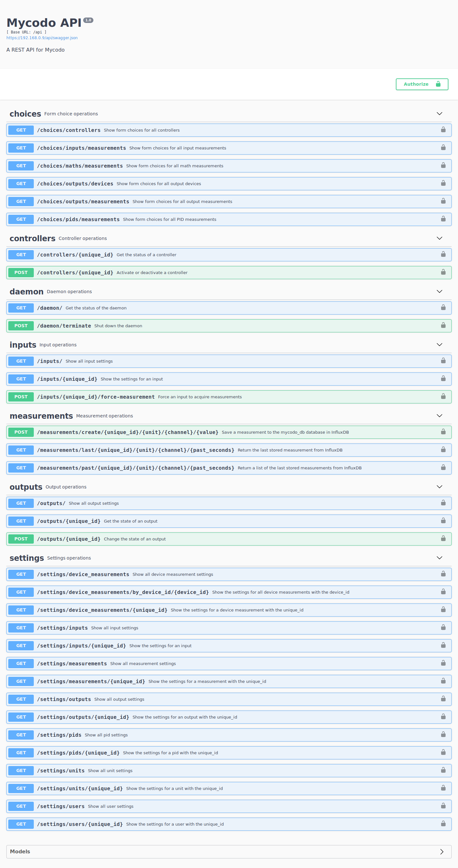Click lock icon on GET /outputs/ row
458x868 pixels.
click(x=443, y=503)
